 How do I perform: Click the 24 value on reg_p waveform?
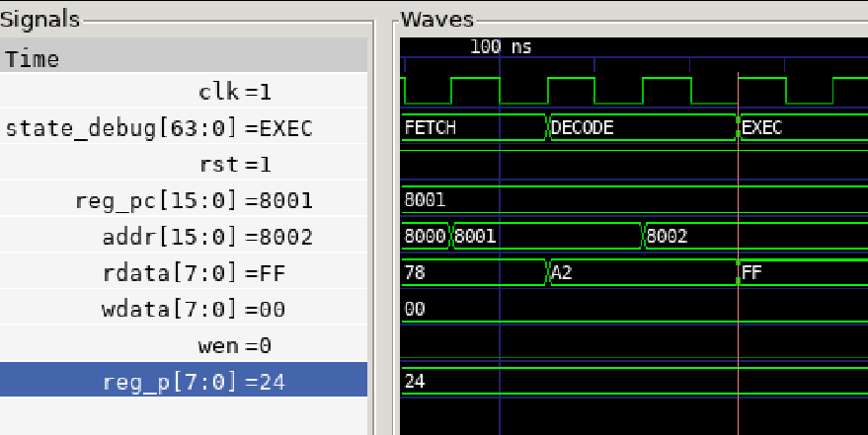click(415, 381)
